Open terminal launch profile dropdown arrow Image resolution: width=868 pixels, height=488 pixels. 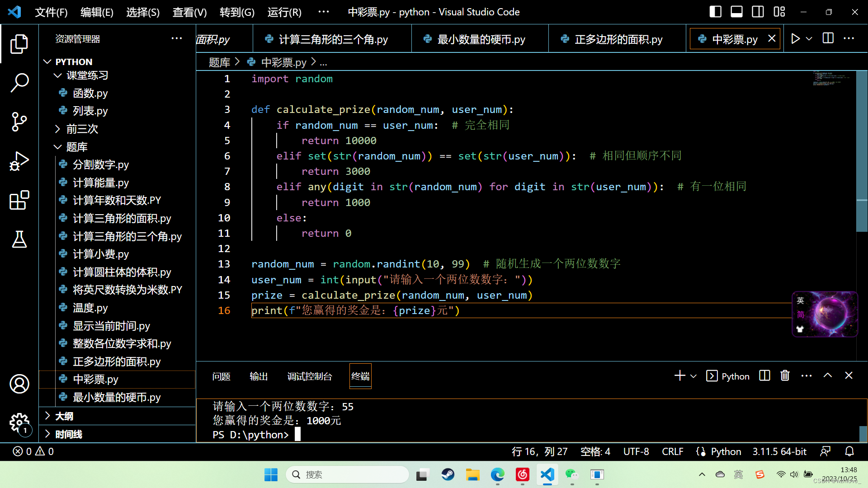point(693,376)
